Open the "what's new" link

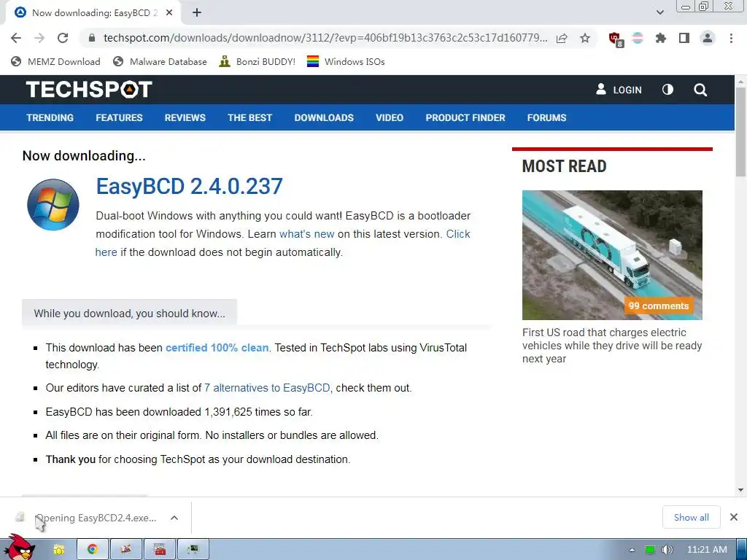(307, 234)
